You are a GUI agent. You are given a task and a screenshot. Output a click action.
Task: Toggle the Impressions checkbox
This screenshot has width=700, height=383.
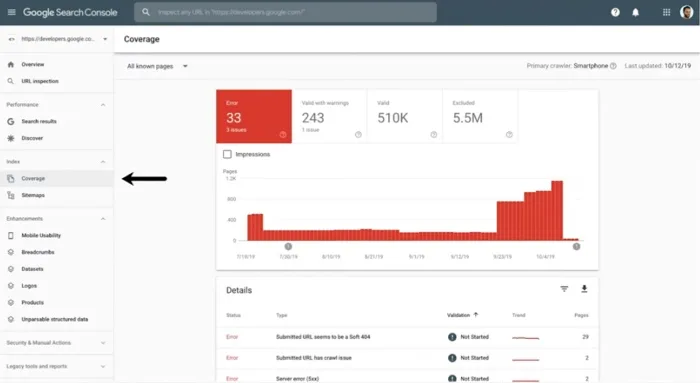[227, 154]
